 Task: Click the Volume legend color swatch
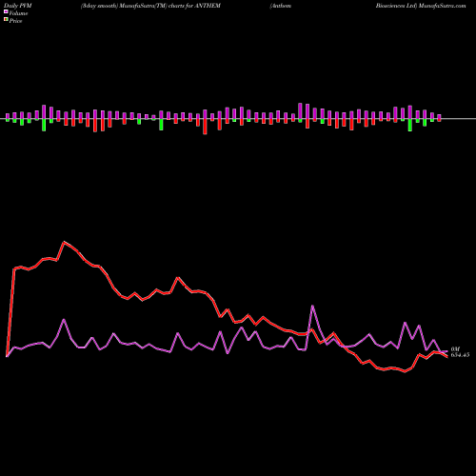point(6,11)
